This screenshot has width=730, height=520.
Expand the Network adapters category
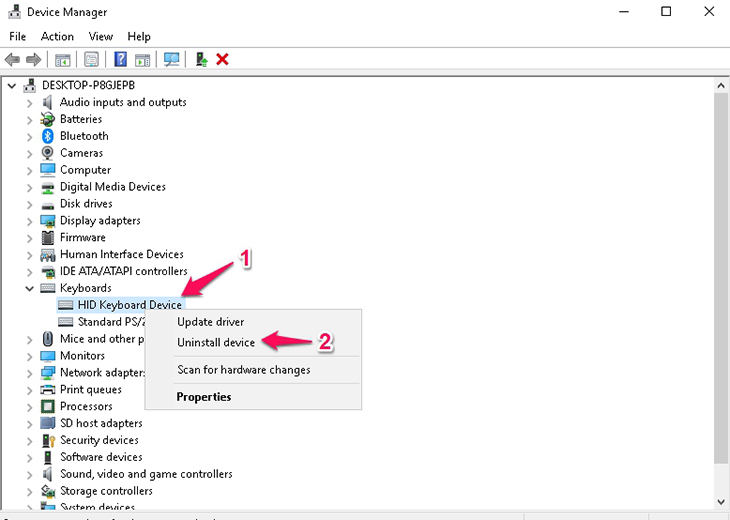click(29, 373)
